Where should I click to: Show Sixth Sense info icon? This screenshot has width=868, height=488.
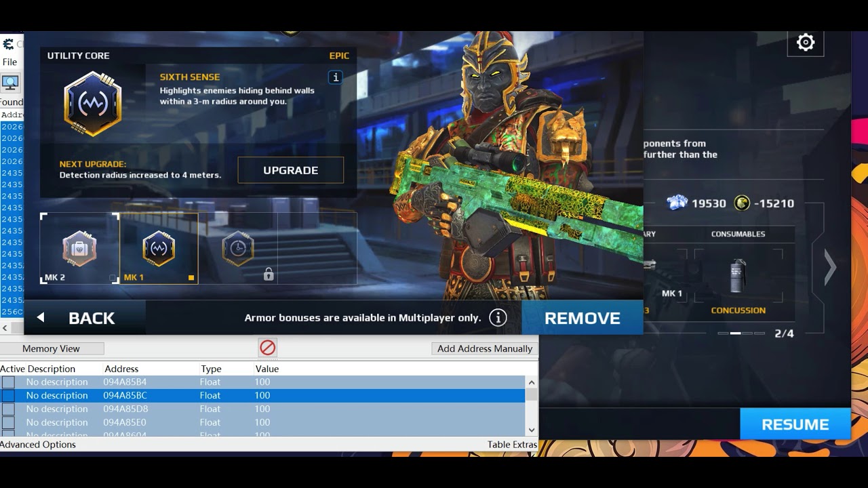[335, 77]
